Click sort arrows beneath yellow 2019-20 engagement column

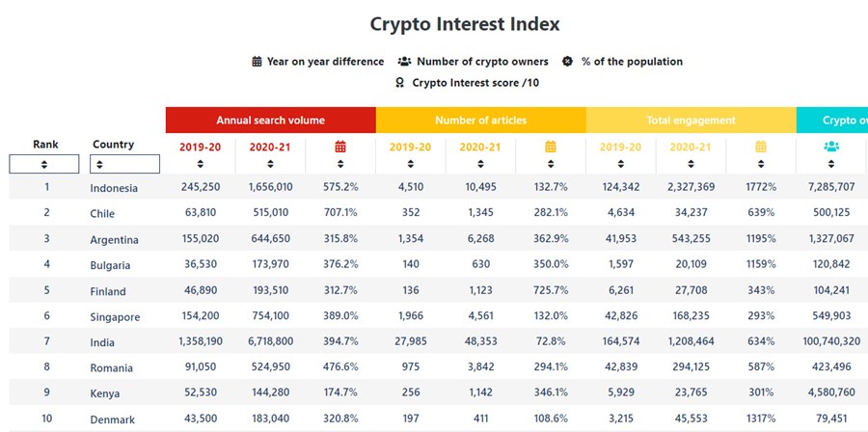pos(621,164)
